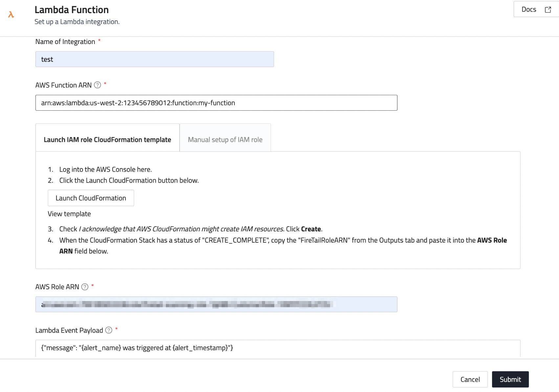Open the Manual setup of IAM role tab
The image size is (559, 392).
225,140
